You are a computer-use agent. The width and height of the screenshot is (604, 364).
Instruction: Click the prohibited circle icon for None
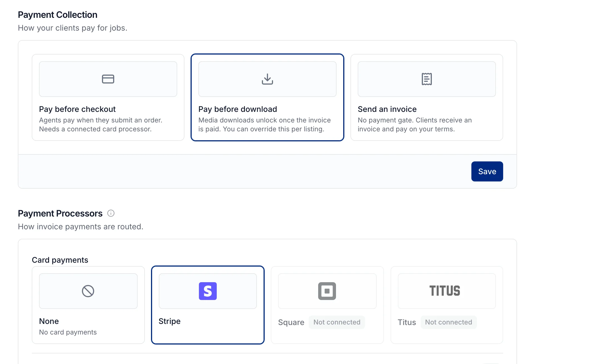88,291
